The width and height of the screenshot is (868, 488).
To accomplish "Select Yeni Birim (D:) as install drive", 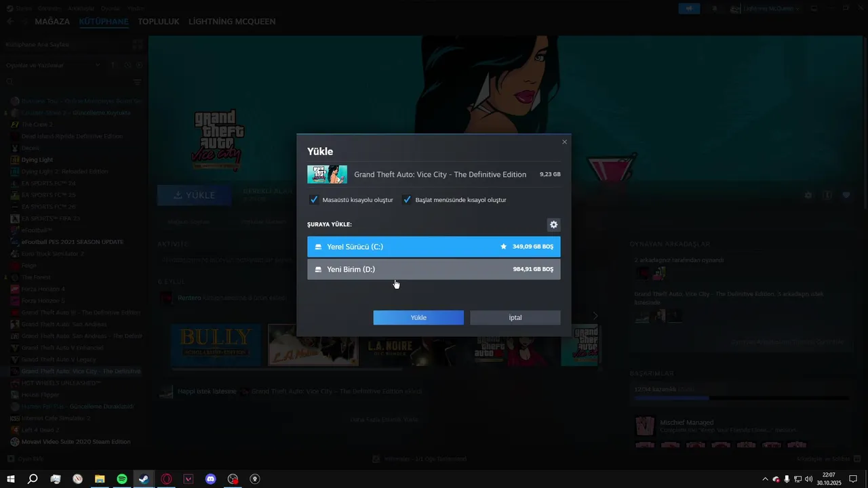I will pyautogui.click(x=434, y=269).
